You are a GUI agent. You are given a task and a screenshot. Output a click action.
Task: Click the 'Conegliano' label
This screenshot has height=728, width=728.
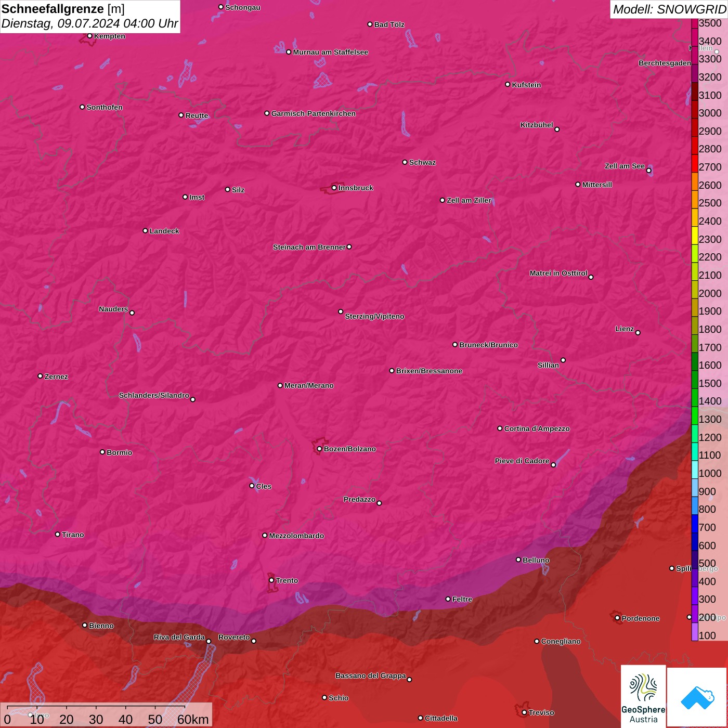click(561, 641)
